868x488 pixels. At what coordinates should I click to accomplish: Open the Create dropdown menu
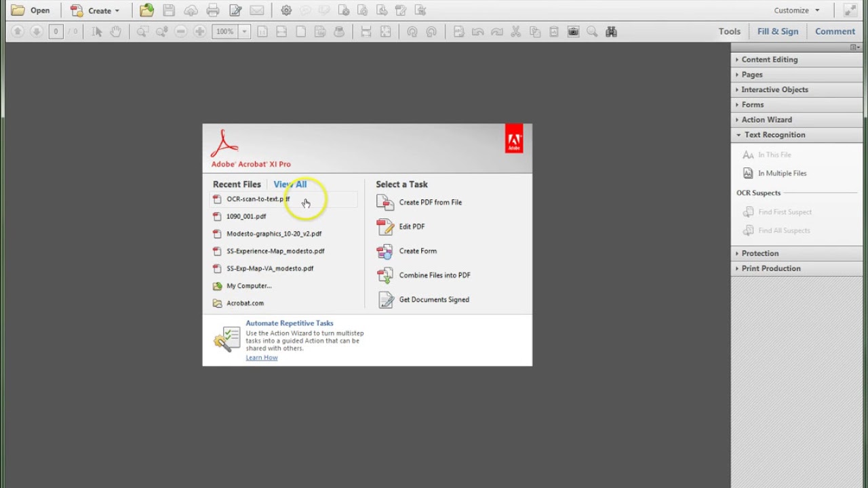pyautogui.click(x=95, y=10)
